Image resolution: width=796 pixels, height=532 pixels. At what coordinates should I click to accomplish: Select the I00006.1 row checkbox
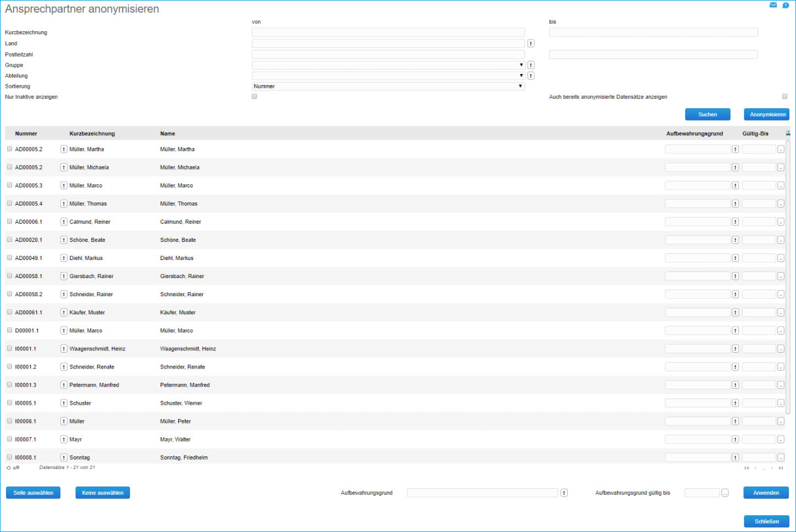pyautogui.click(x=9, y=421)
